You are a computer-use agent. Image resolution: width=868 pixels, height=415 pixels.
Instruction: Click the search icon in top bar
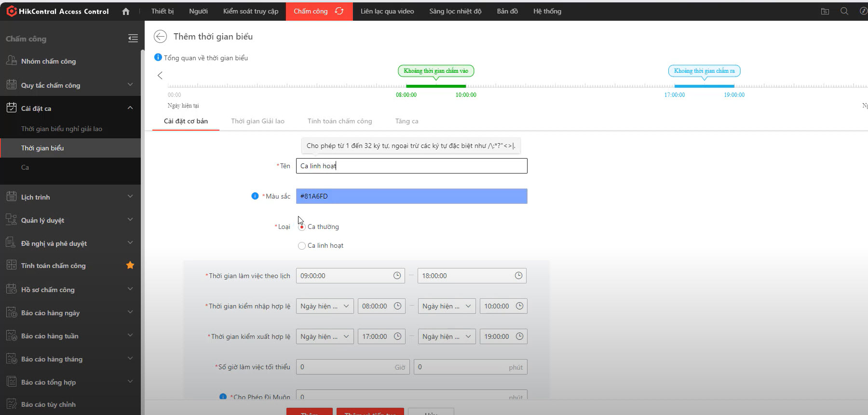[x=844, y=11]
